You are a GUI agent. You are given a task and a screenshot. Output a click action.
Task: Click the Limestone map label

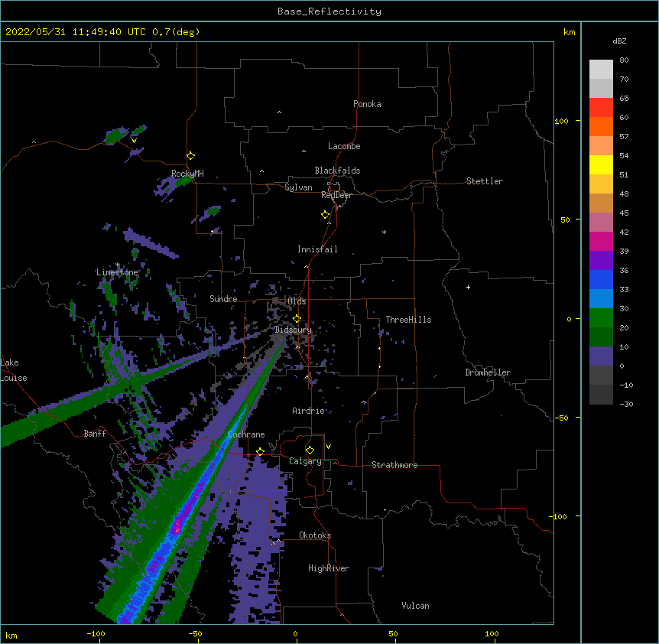[x=117, y=272]
